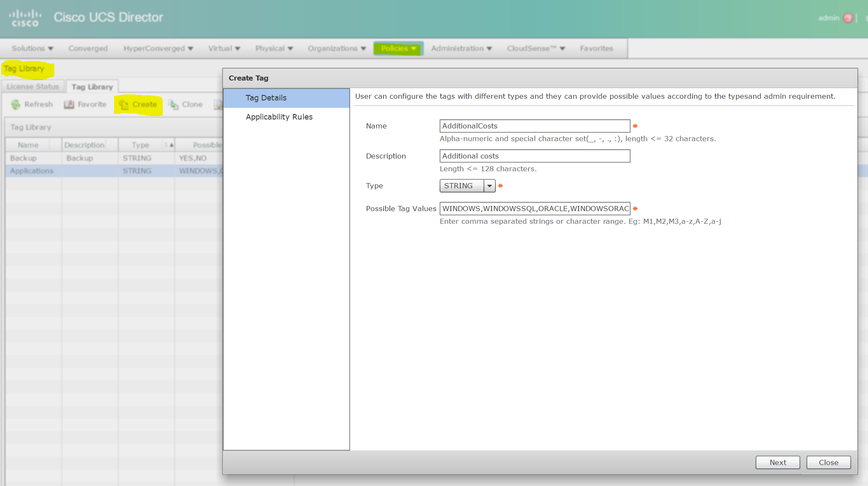Screen dimensions: 868x486
Task: Select the Tag Library tab
Action: click(x=92, y=86)
